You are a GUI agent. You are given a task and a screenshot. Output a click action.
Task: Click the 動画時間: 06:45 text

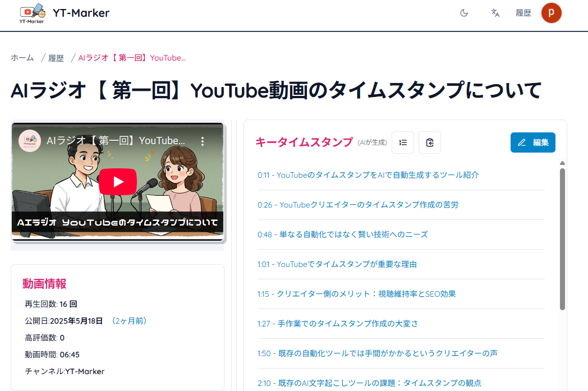pyautogui.click(x=52, y=355)
